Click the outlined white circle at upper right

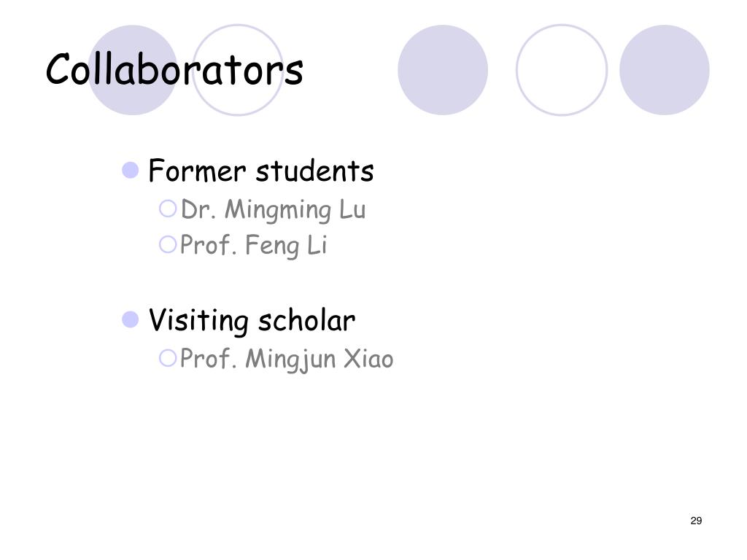coord(562,70)
